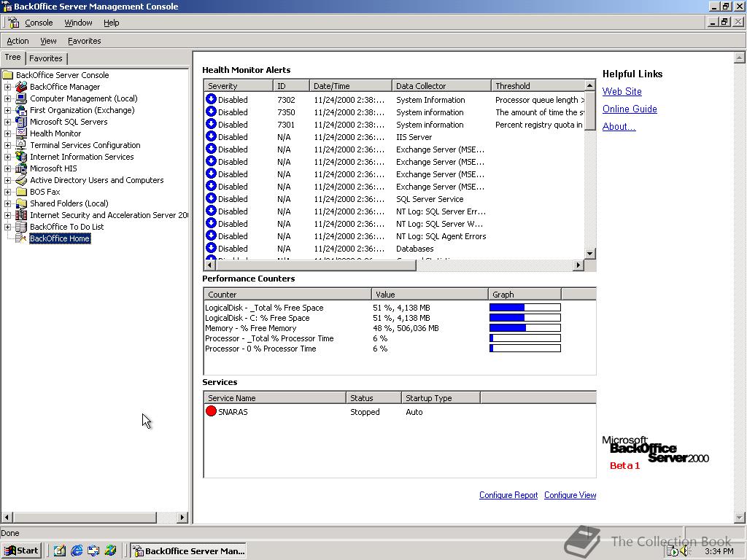The image size is (747, 560).
Task: Click the Computer Management (Local) icon
Action: coord(21,98)
